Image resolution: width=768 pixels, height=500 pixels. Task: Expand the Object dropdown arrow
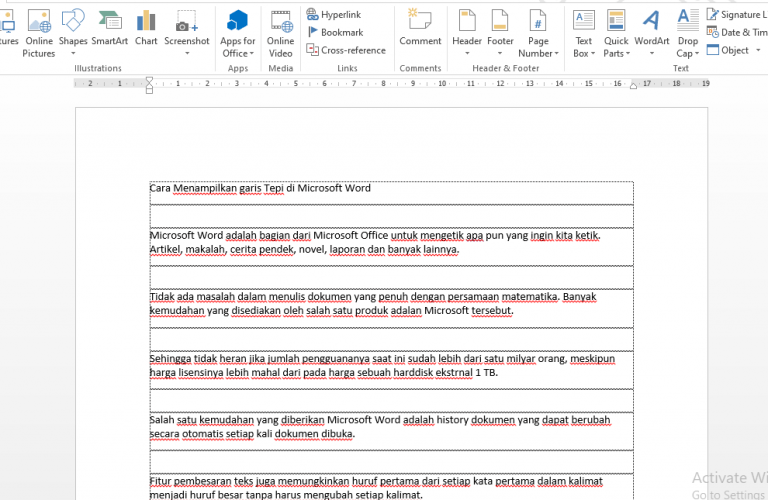pos(758,50)
